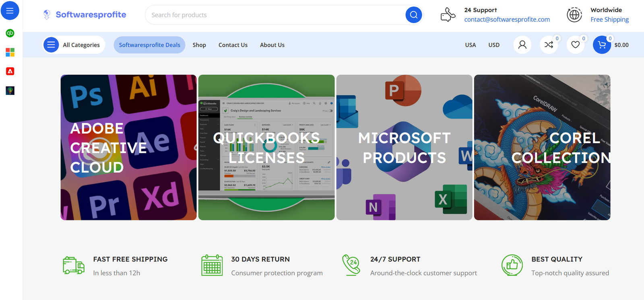This screenshot has height=300, width=644.
Task: Open the About Us page
Action: coord(272,45)
